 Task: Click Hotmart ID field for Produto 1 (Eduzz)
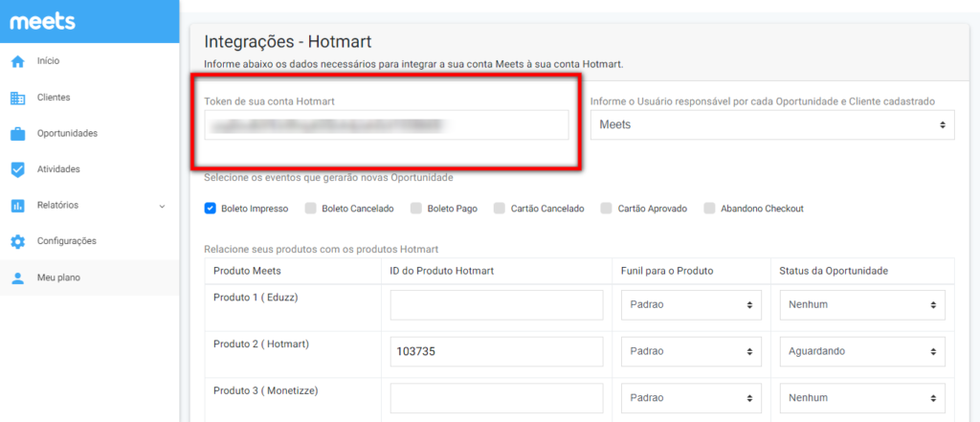click(497, 305)
